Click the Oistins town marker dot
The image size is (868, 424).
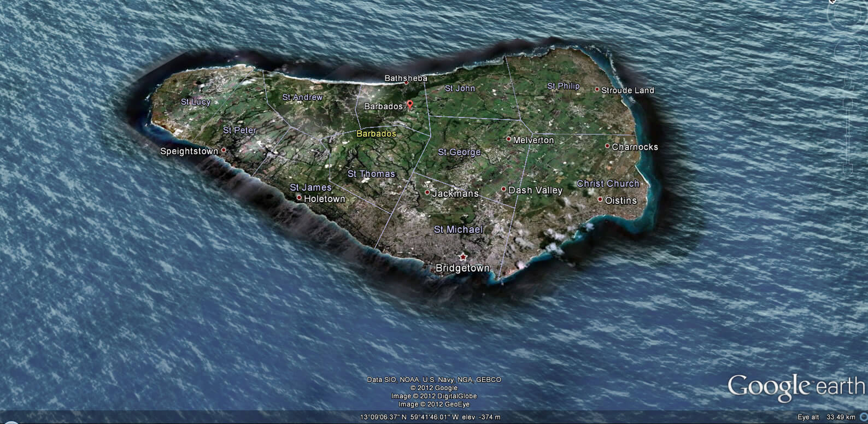[600, 199]
